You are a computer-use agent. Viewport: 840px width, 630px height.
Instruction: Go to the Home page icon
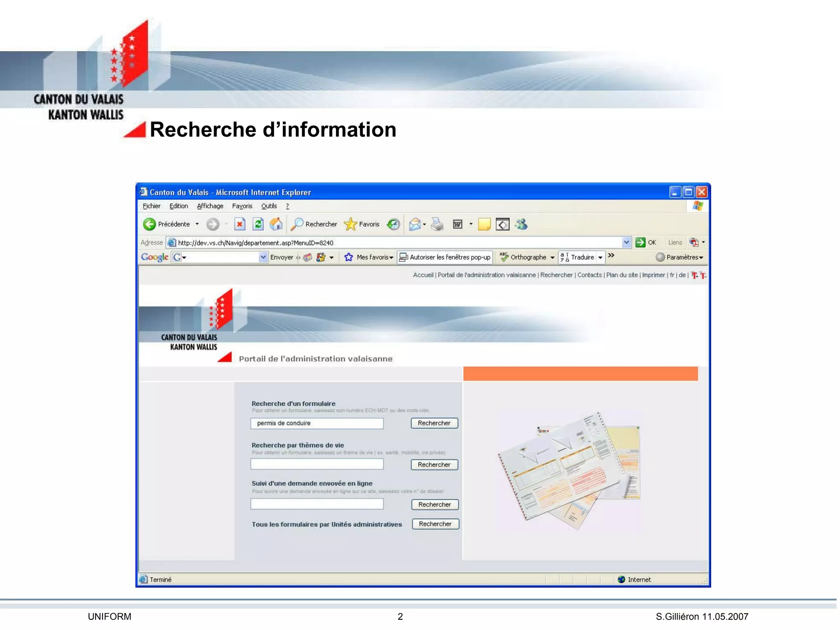point(276,224)
